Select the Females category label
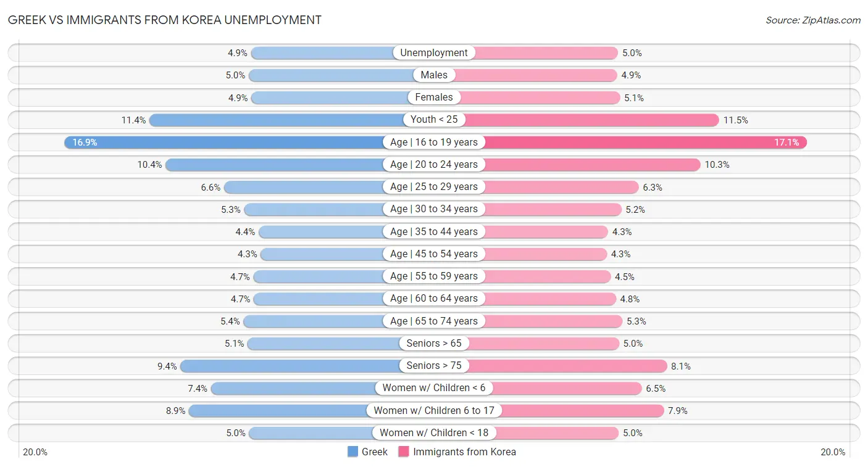Screen dimensions: 868x467 tap(434, 97)
